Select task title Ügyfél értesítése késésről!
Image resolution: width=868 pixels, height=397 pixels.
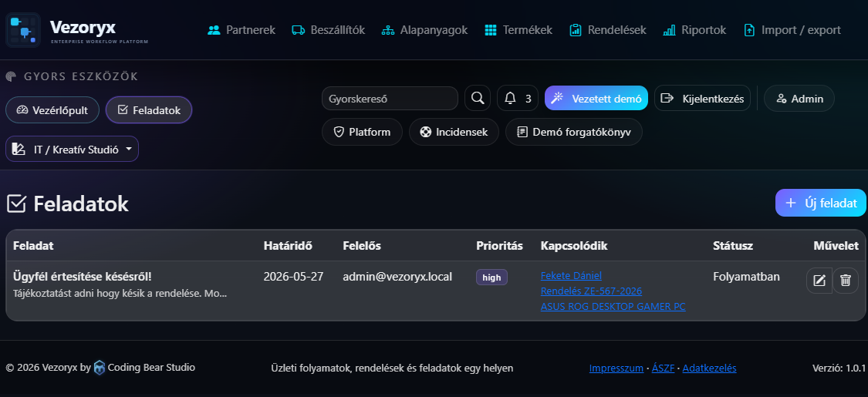click(83, 276)
